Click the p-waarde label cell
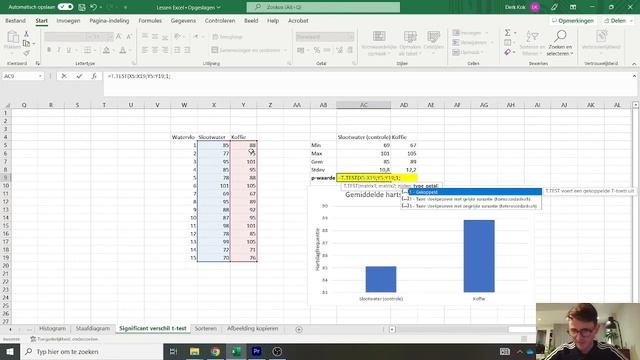Image resolution: width=640 pixels, height=360 pixels. click(x=323, y=178)
